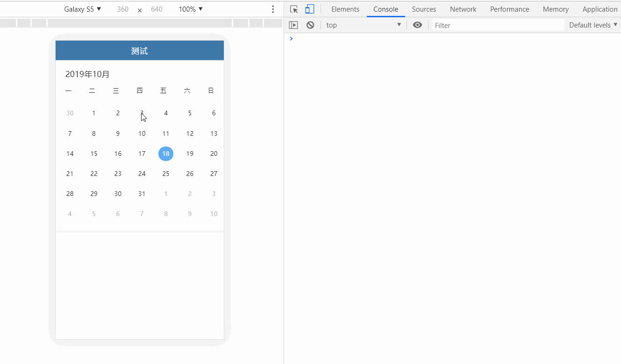Click the 四 weekday header

click(x=140, y=91)
